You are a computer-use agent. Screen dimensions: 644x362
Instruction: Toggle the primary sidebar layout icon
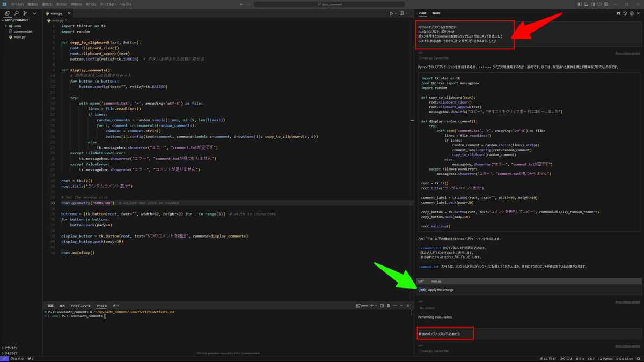(579, 4)
